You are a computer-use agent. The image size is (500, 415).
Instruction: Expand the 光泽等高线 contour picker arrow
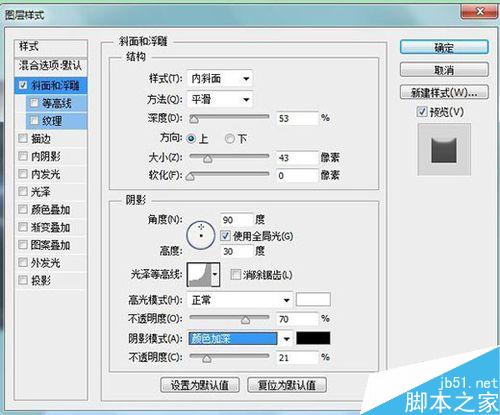pyautogui.click(x=215, y=274)
